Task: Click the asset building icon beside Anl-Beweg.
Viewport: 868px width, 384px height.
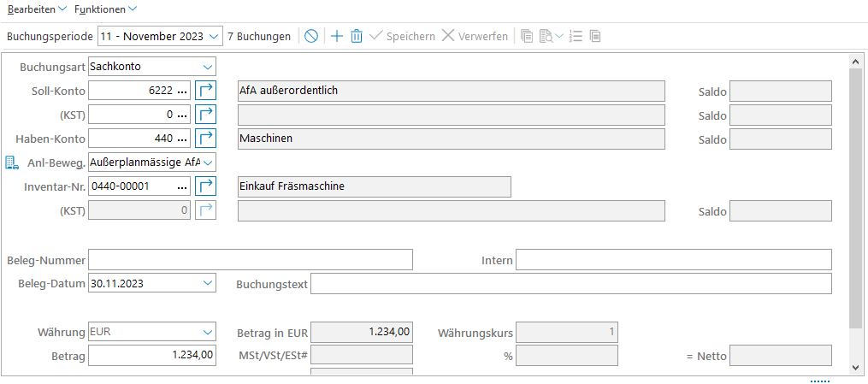Action: (11, 162)
